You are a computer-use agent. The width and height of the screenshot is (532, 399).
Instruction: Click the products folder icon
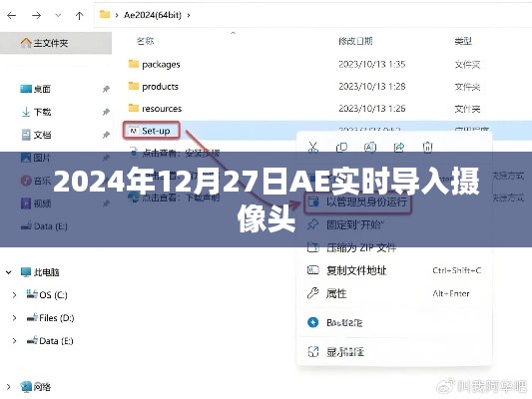[x=134, y=86]
